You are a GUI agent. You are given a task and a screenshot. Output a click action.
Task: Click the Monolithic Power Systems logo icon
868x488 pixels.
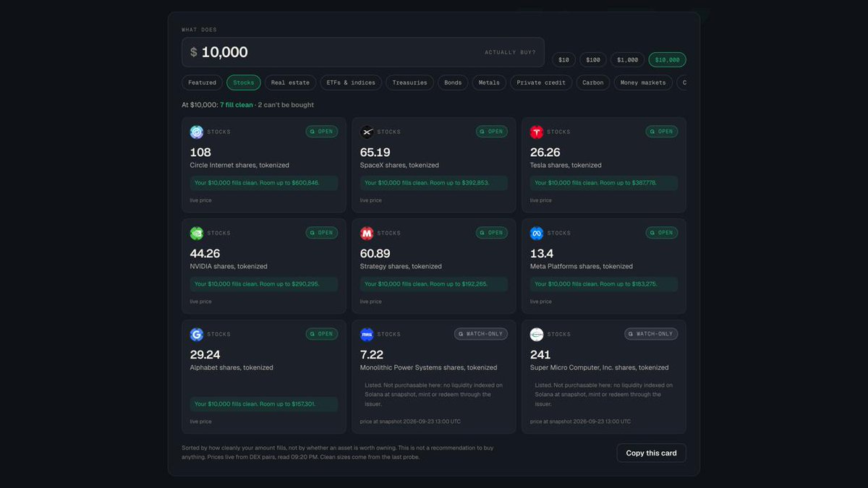(367, 334)
